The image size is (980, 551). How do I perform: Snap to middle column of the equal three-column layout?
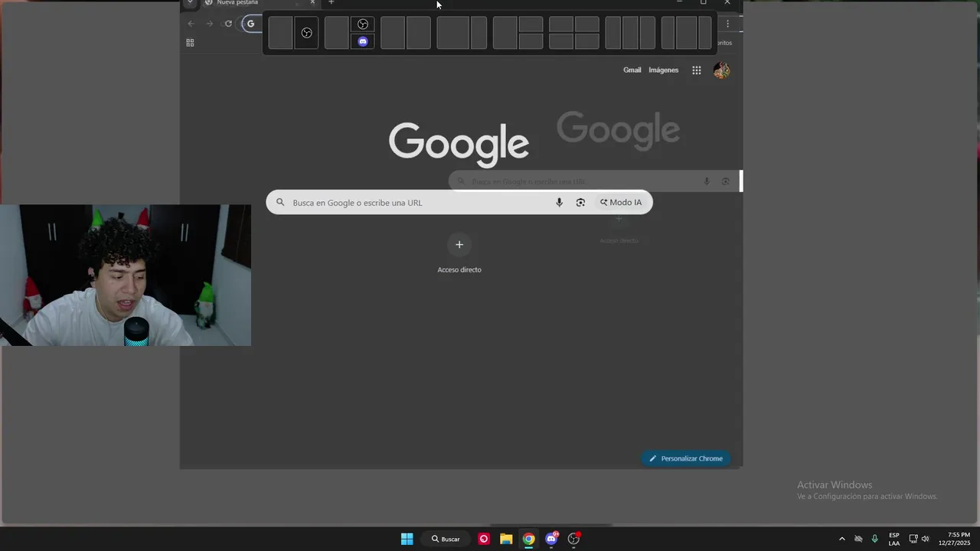coord(630,33)
